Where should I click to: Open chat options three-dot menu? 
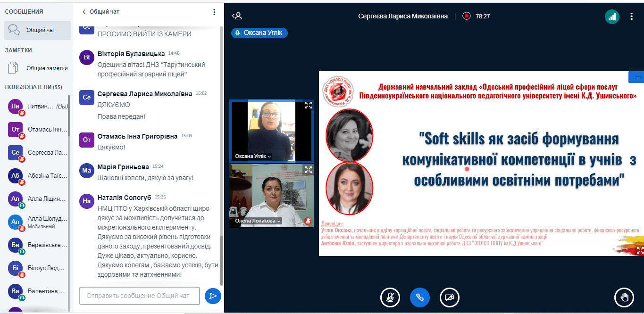point(214,12)
